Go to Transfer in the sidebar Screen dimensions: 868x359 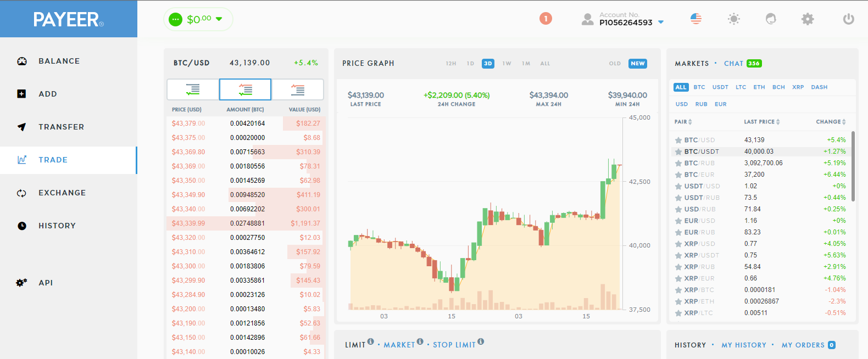(x=61, y=127)
